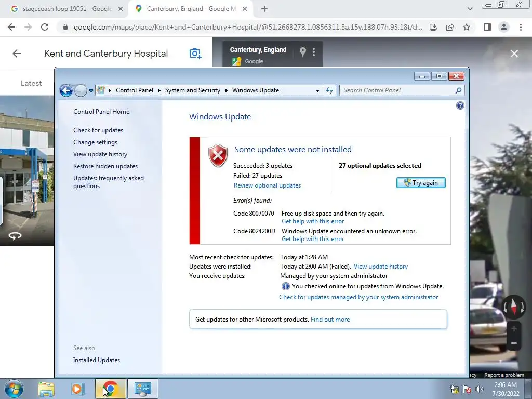The height and width of the screenshot is (399, 532).
Task: Click the hospital entrance photo thumbnail
Action: coord(27,170)
